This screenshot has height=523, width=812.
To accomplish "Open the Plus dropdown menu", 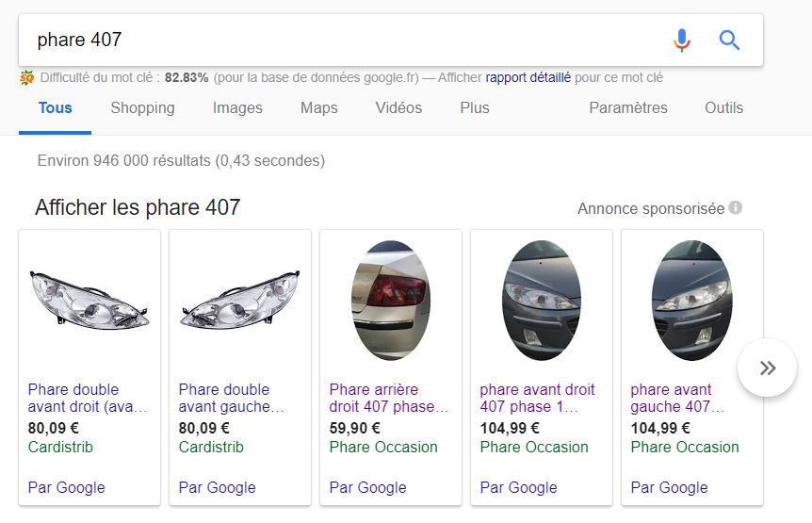I will (475, 107).
